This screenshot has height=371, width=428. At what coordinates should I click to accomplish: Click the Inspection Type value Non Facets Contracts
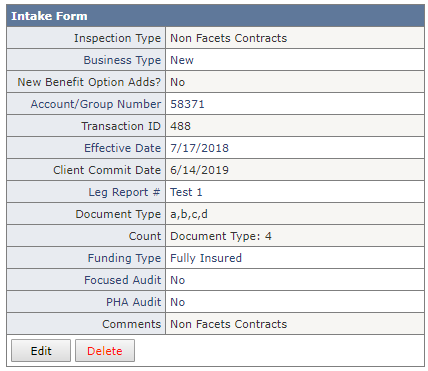(228, 38)
